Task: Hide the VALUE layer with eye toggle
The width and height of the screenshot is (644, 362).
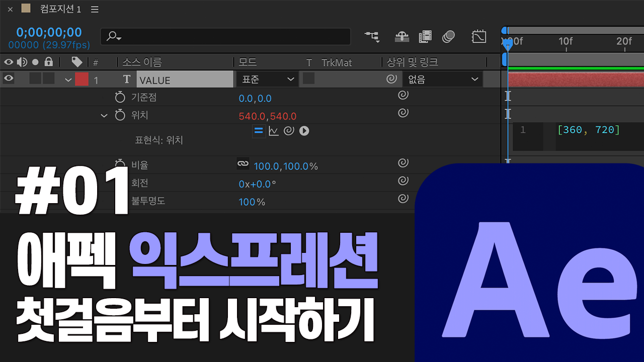Action: [9, 78]
